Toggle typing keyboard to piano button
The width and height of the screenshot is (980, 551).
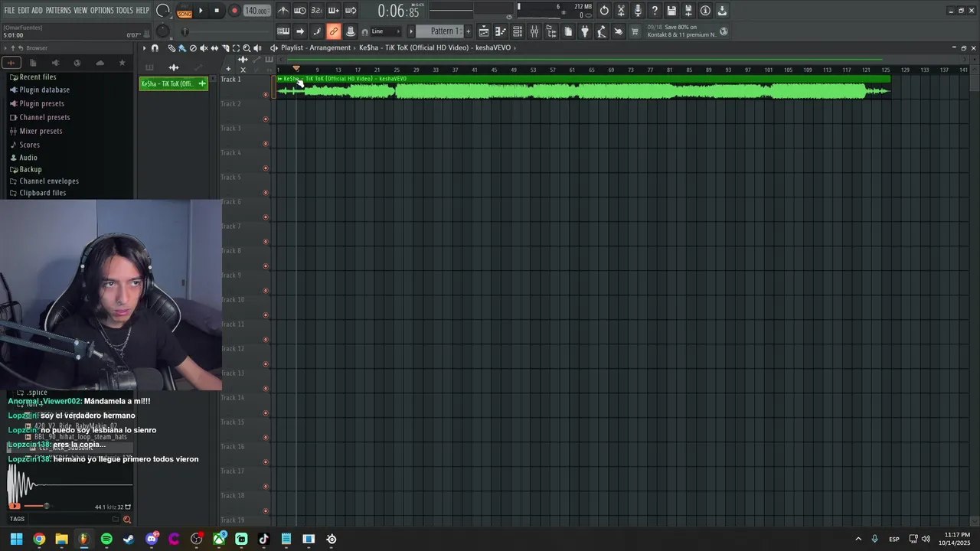(283, 31)
